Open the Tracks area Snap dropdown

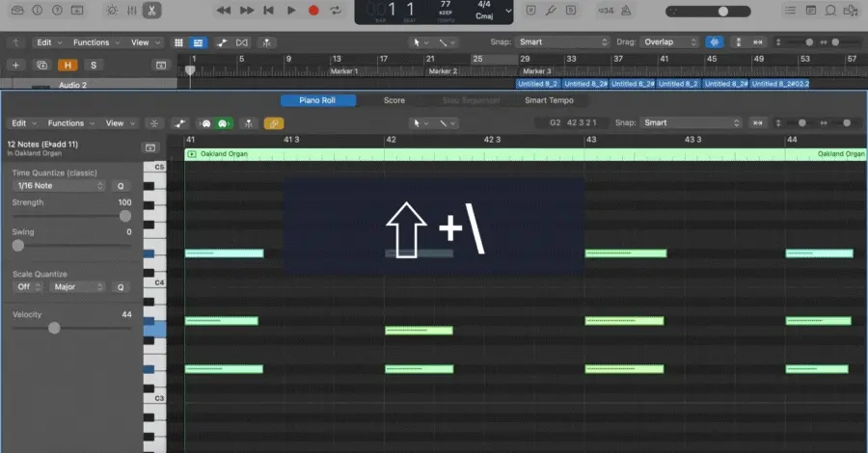(562, 42)
